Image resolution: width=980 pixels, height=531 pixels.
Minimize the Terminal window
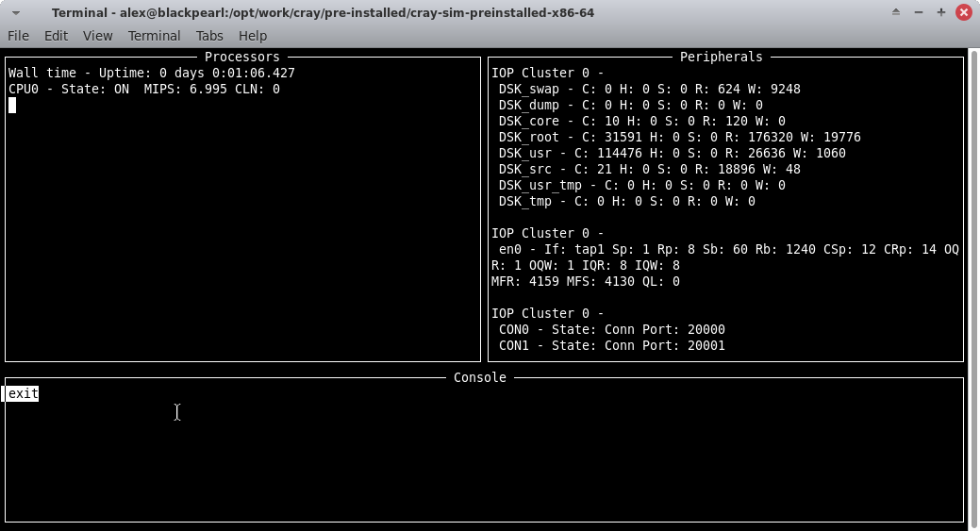point(919,12)
